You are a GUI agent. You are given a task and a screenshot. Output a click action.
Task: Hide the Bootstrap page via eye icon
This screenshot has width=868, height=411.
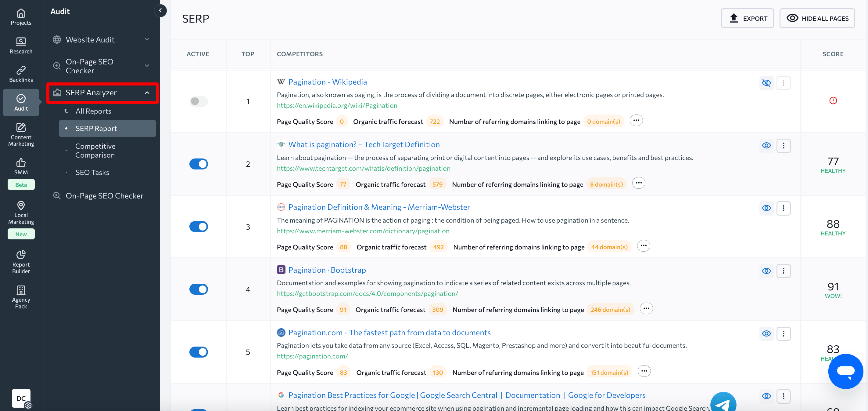766,271
